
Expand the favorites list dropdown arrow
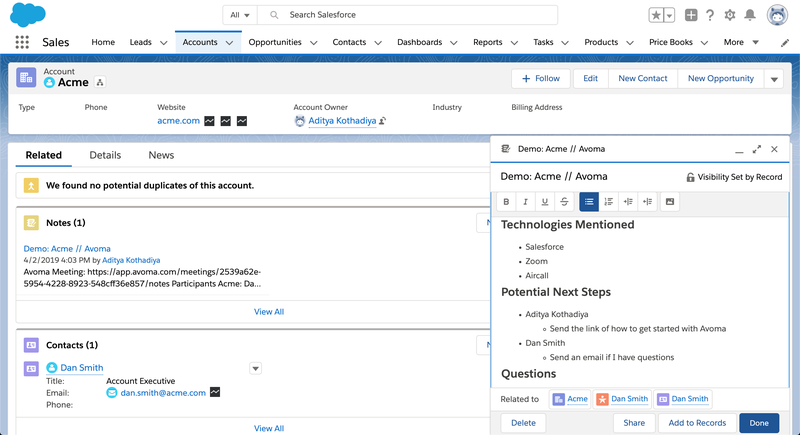point(669,15)
